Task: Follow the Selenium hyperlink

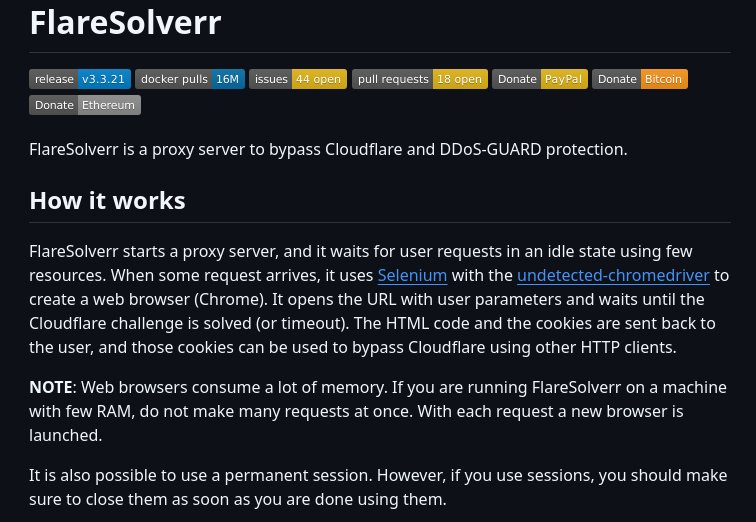Action: (412, 276)
